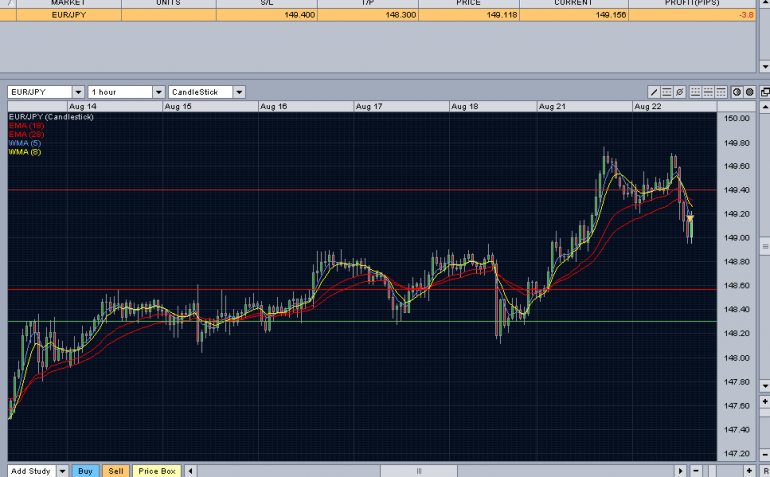Choose the grid layout with middle line icon
This screenshot has width=770, height=477.
pyautogui.click(x=708, y=92)
